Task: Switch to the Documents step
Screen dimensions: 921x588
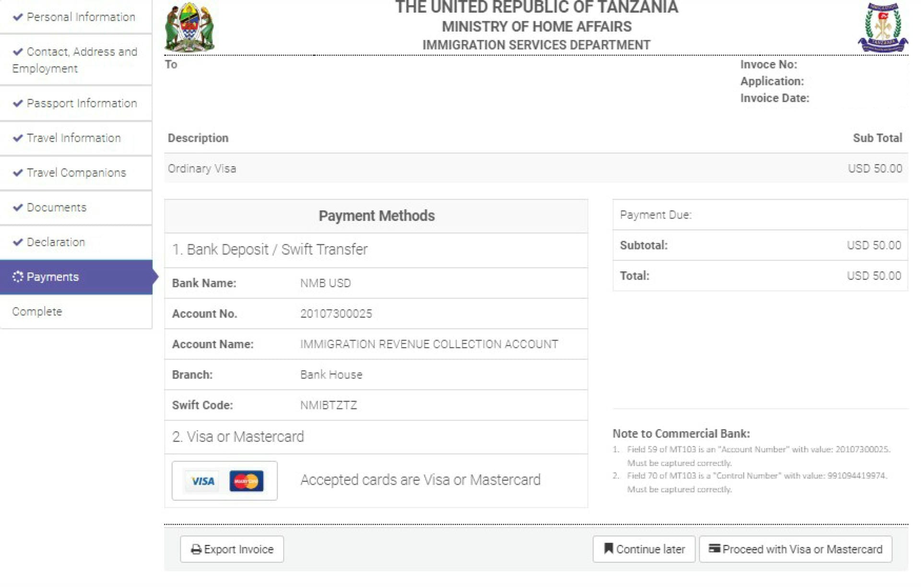Action: pyautogui.click(x=57, y=208)
